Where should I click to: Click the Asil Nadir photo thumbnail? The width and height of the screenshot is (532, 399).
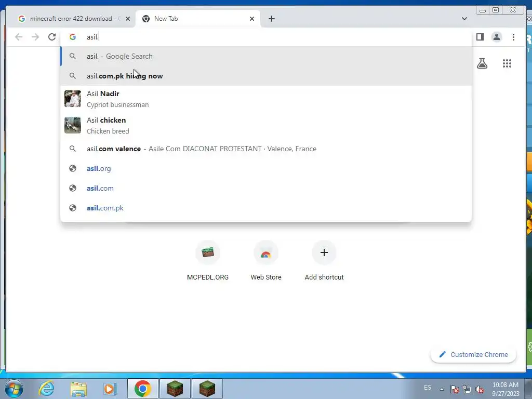[73, 99]
